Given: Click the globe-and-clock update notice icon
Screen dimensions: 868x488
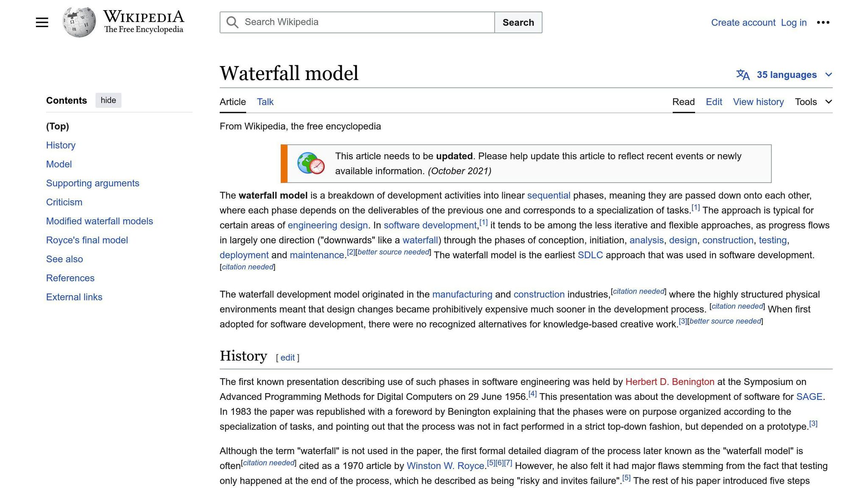Looking at the screenshot, I should click(311, 164).
